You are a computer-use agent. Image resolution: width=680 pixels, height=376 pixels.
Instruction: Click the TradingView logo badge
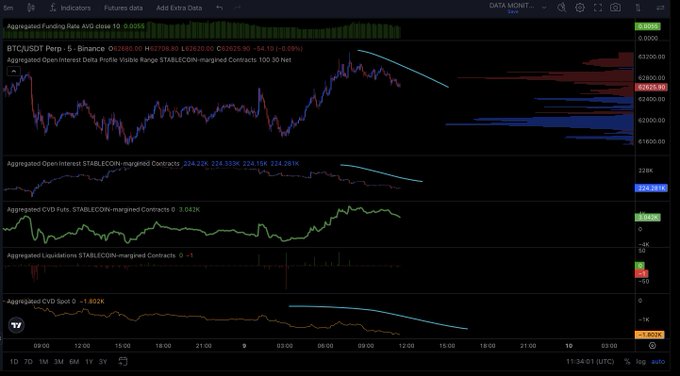[16, 325]
